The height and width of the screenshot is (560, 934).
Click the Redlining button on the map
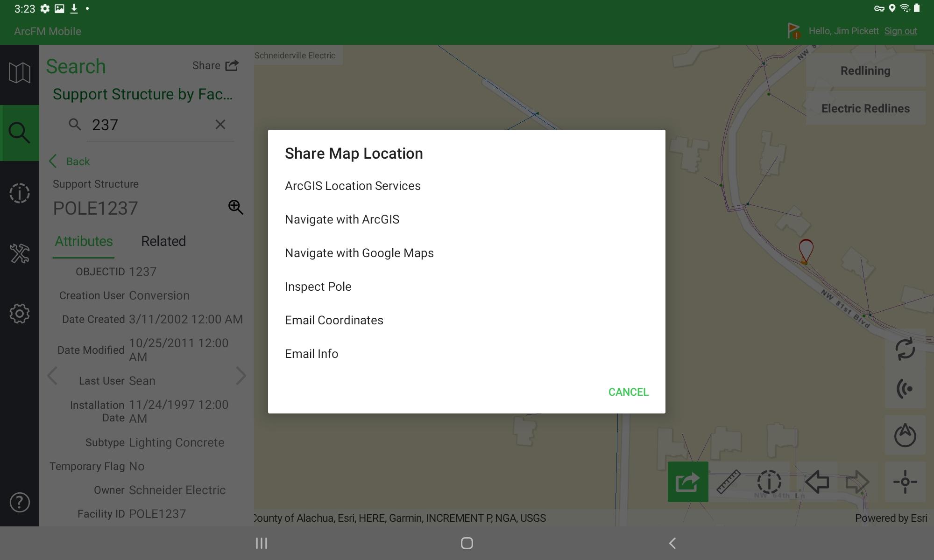click(865, 70)
